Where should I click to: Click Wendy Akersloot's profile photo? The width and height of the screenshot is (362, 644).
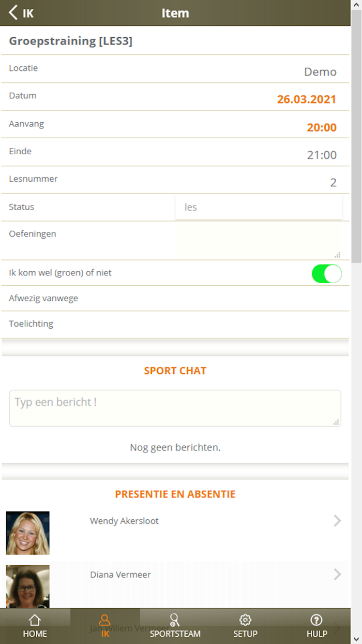tap(28, 533)
